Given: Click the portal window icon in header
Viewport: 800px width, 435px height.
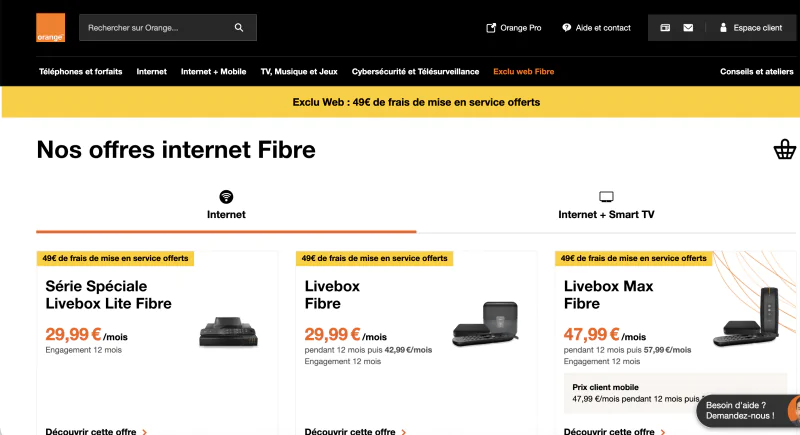Looking at the screenshot, I should [x=664, y=28].
